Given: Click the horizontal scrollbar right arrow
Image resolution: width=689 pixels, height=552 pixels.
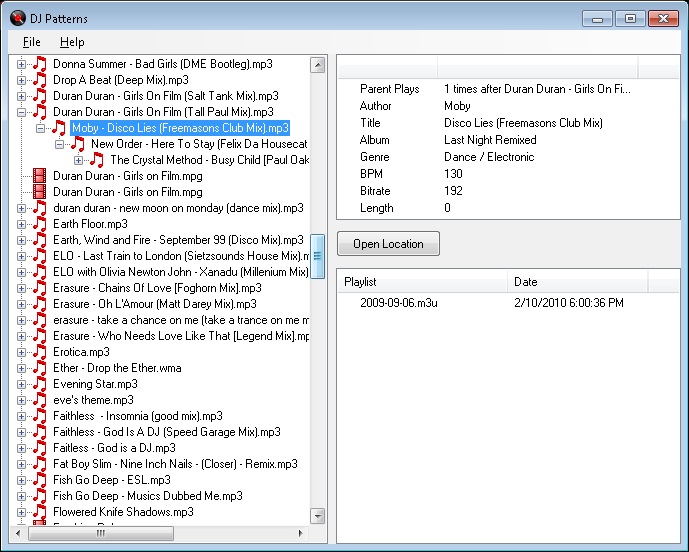Looking at the screenshot, I should [301, 533].
